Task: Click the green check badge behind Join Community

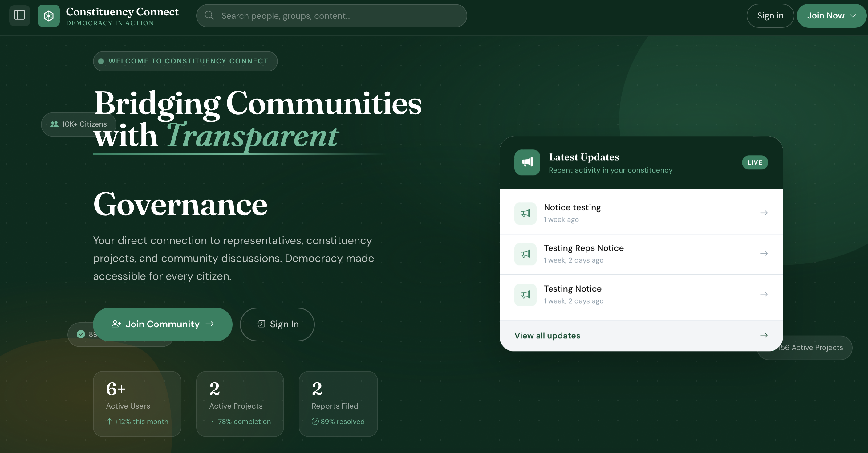Action: (81, 334)
